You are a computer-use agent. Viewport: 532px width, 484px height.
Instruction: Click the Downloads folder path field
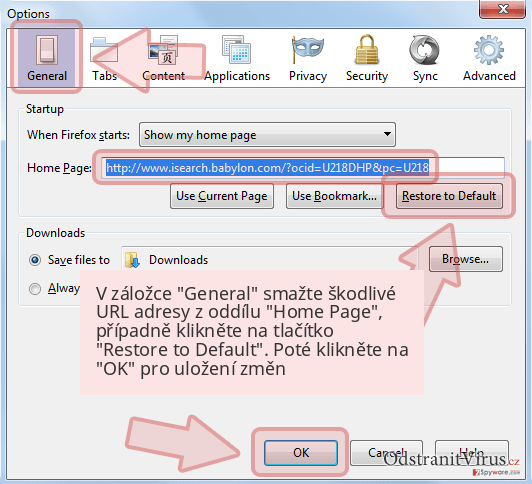(x=270, y=259)
